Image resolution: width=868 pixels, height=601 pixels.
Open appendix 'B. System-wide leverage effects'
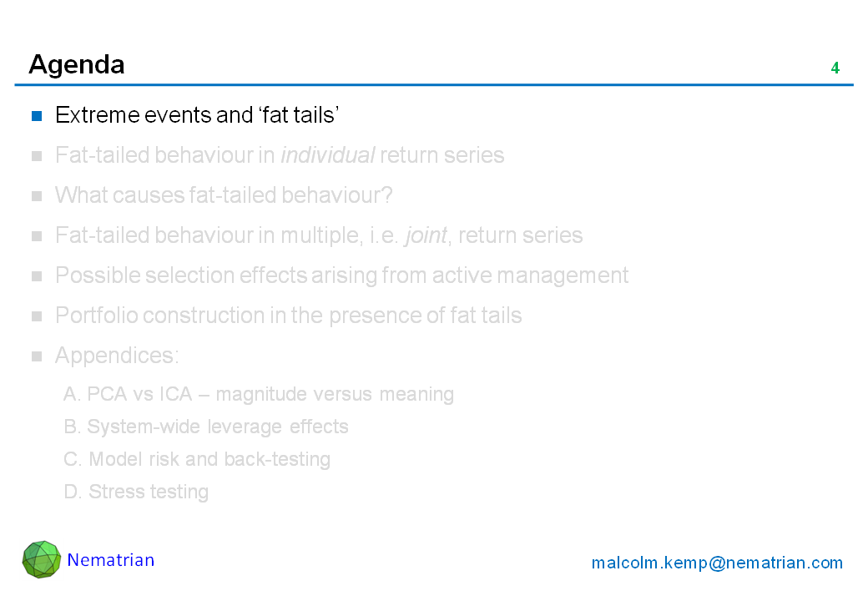point(206,427)
